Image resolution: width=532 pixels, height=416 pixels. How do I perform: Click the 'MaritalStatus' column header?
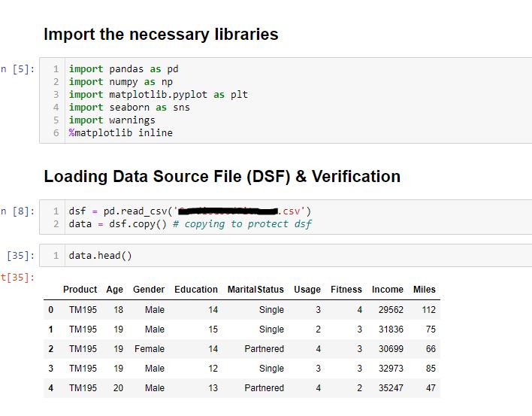point(255,290)
